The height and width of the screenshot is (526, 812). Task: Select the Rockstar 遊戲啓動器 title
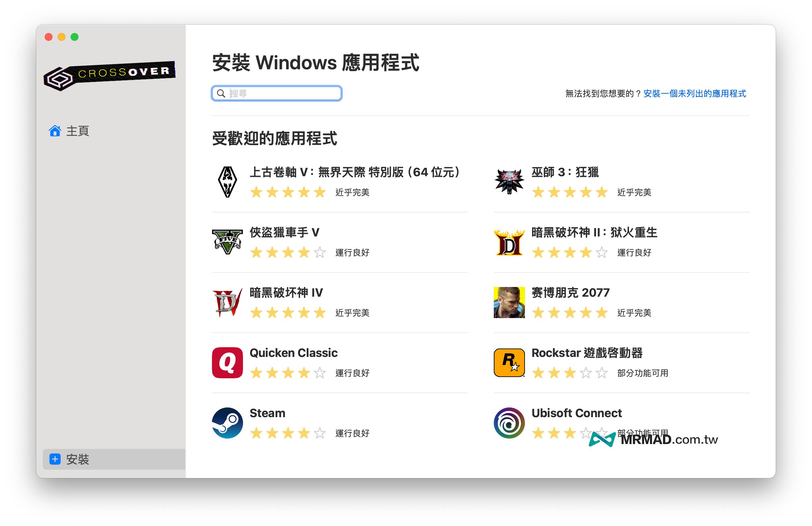point(587,353)
